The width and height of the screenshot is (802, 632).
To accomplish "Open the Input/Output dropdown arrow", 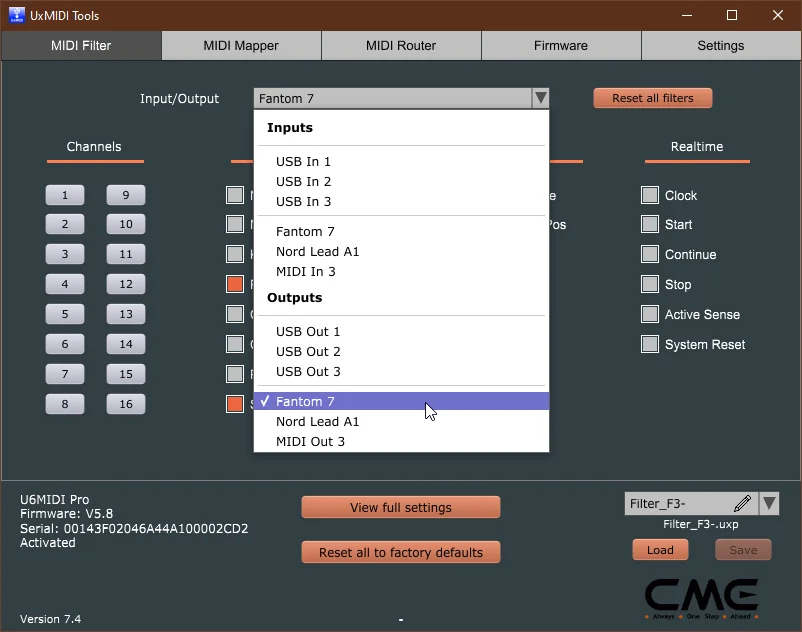I will click(x=540, y=98).
